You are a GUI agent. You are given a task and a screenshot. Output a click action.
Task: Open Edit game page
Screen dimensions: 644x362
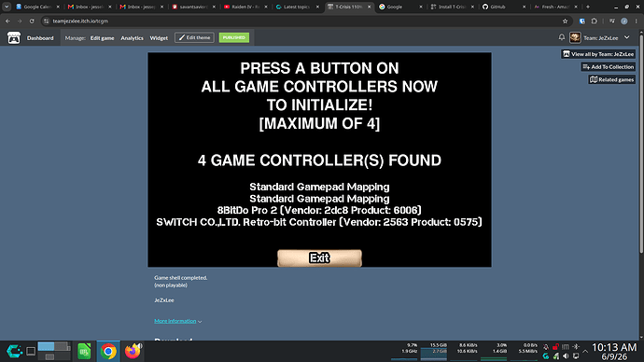point(103,37)
